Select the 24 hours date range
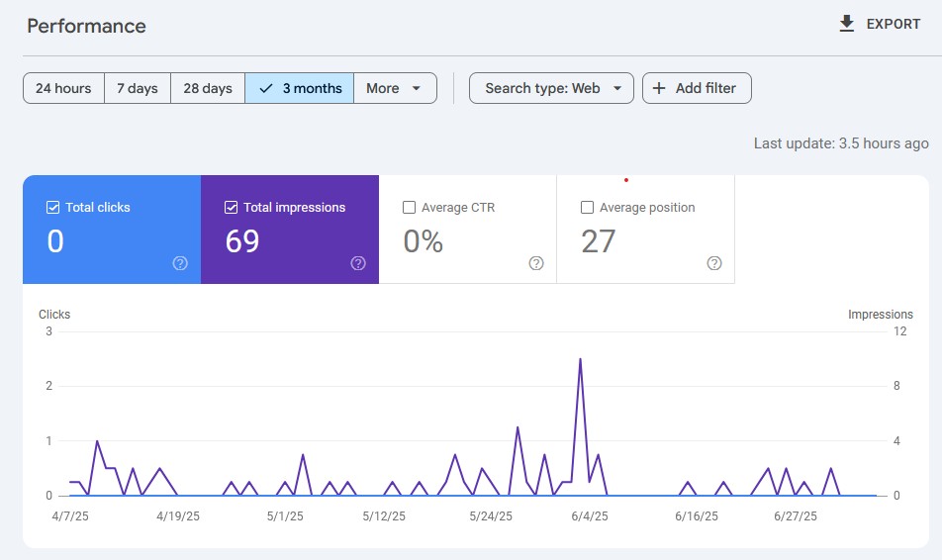The image size is (942, 560). click(63, 88)
